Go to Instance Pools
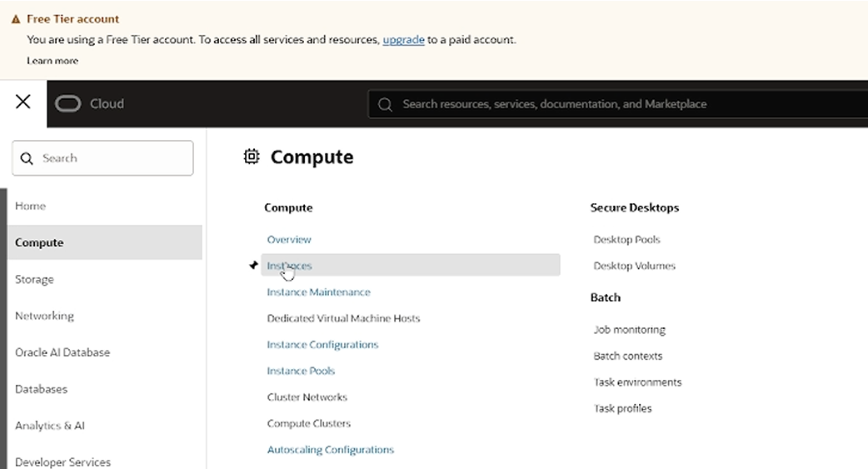Screen dimensions: 868x469 coord(301,371)
